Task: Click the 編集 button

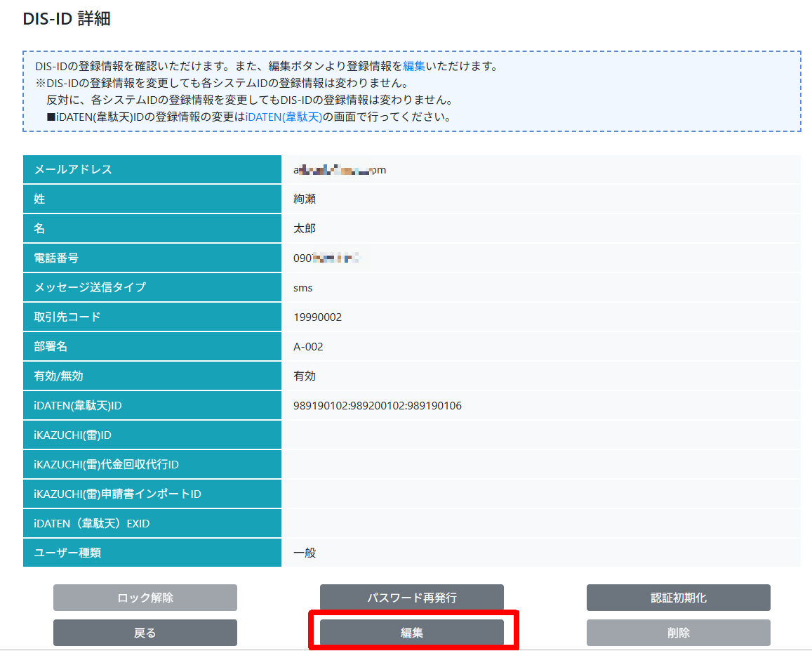Action: pos(412,633)
